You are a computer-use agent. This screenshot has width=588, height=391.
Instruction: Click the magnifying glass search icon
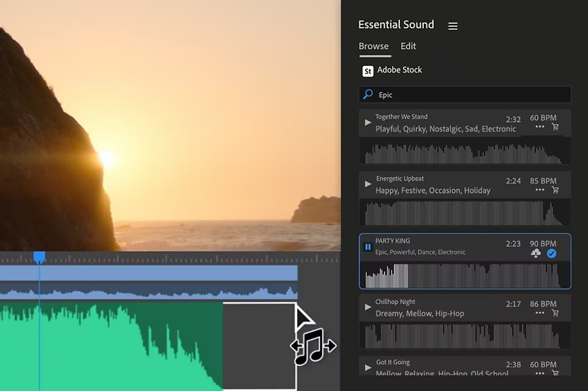coord(367,94)
